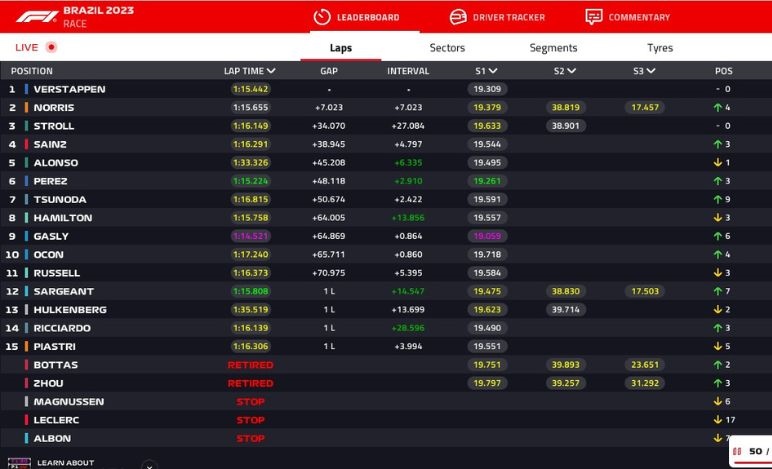
Task: Click the yellow down arrow in Leclerc's row
Action: click(x=716, y=420)
